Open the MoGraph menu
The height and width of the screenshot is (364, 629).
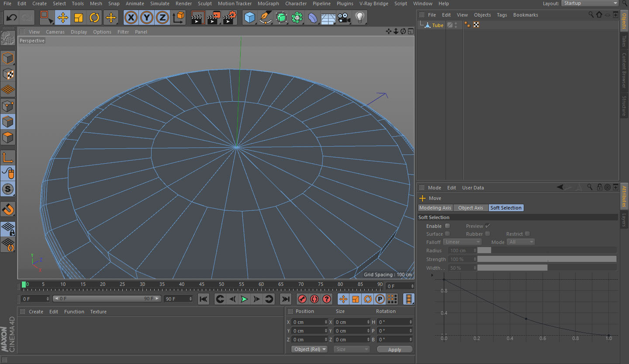pos(268,3)
